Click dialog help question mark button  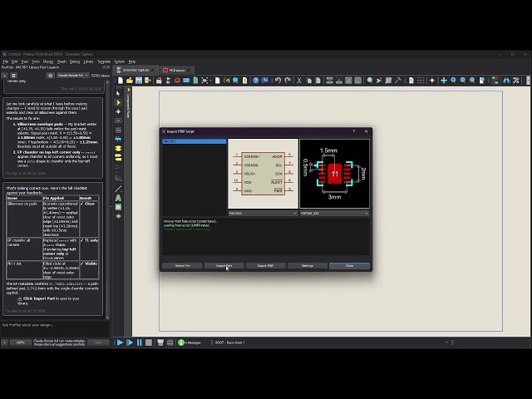point(353,131)
